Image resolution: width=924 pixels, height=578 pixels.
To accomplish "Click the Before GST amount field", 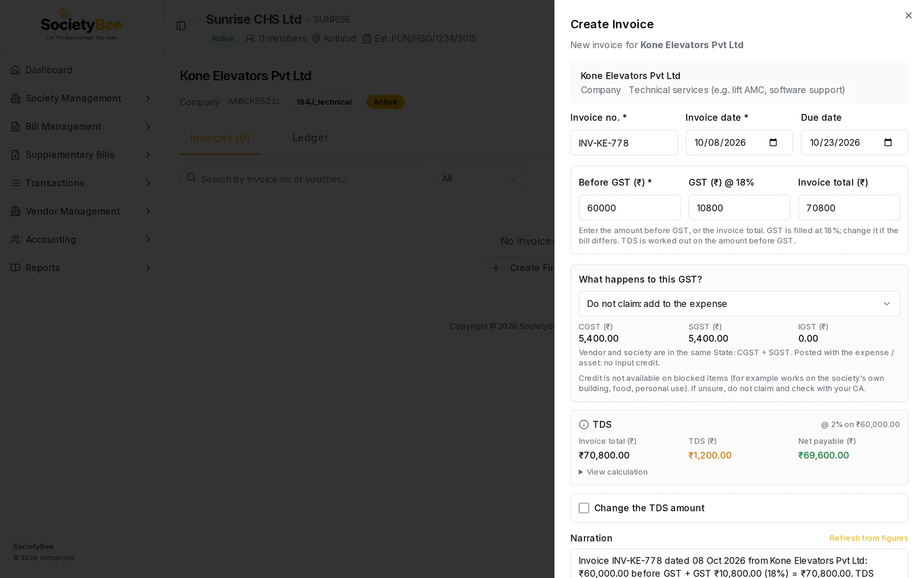I will pos(629,208).
